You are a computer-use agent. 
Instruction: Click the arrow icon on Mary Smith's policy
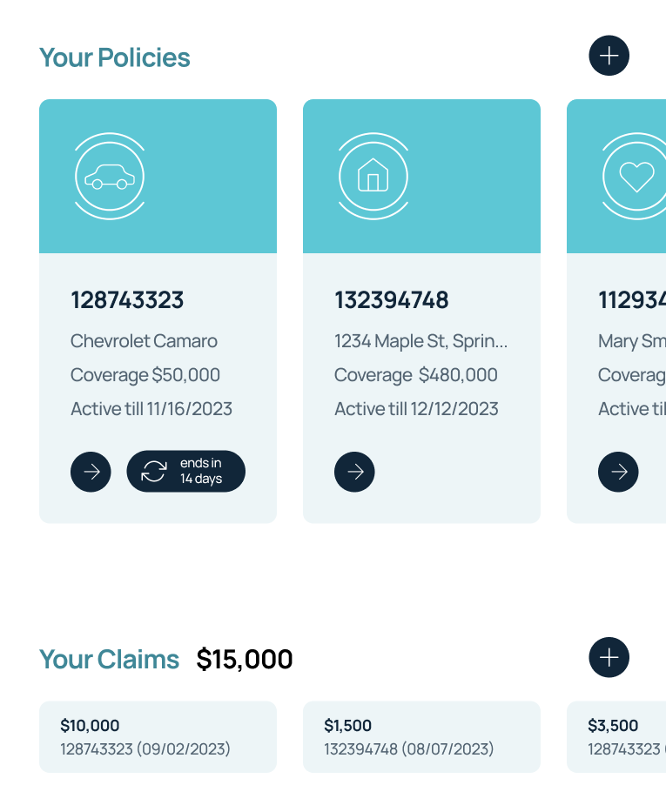[x=618, y=472]
